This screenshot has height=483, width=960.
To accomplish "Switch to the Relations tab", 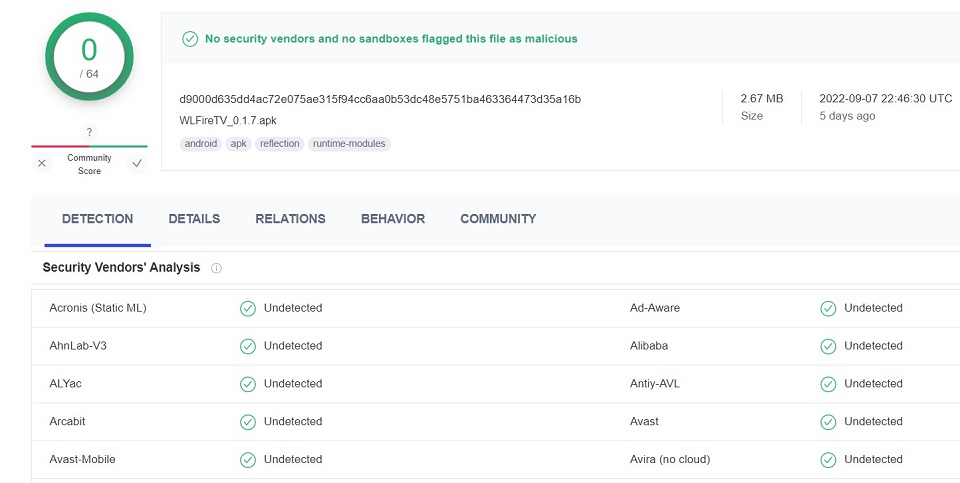I will click(x=290, y=219).
